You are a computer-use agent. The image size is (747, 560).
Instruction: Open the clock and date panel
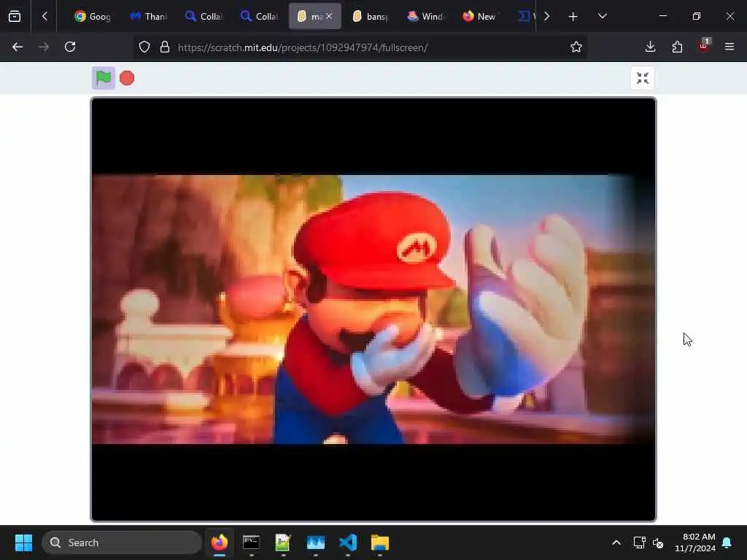click(694, 542)
